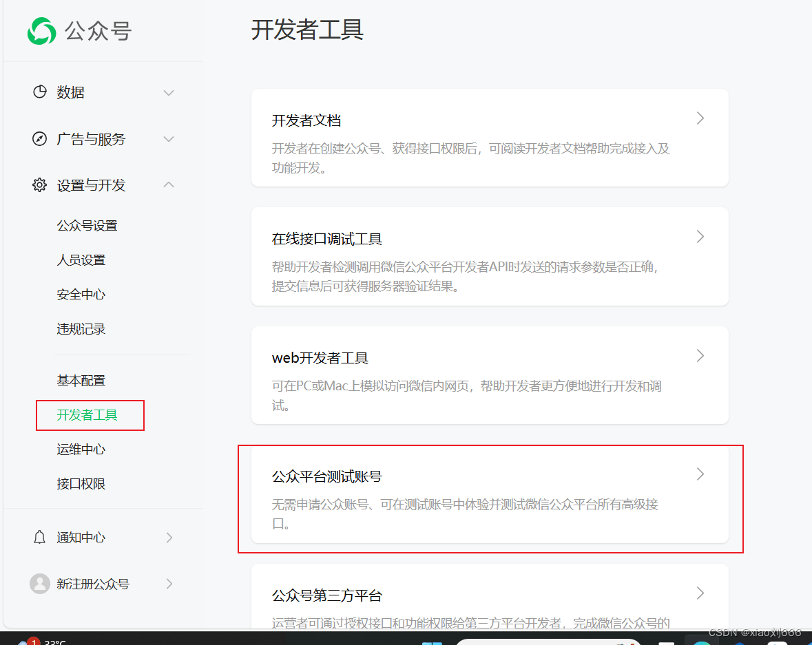This screenshot has height=645, width=812.
Task: Open the 在线接口调试工具 card
Action: tap(490, 257)
